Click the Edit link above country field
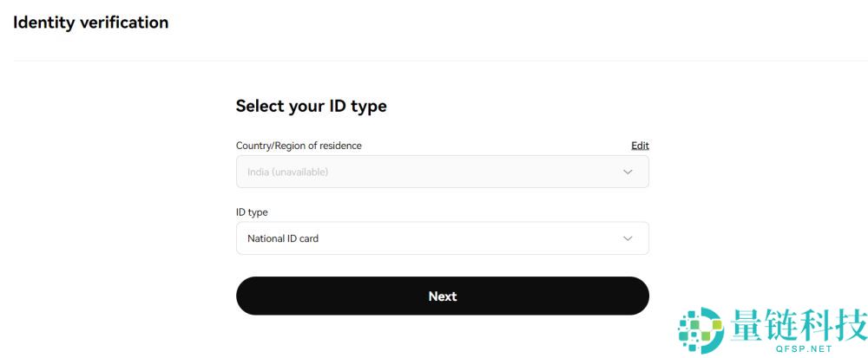The width and height of the screenshot is (868, 358). (640, 146)
